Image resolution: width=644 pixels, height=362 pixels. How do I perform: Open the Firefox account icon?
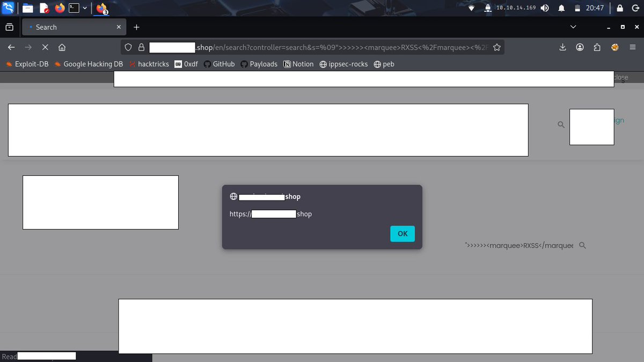[580, 47]
